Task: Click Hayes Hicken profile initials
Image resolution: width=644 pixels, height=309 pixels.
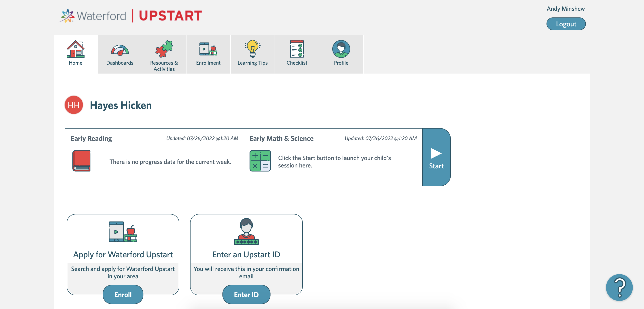Action: point(73,105)
